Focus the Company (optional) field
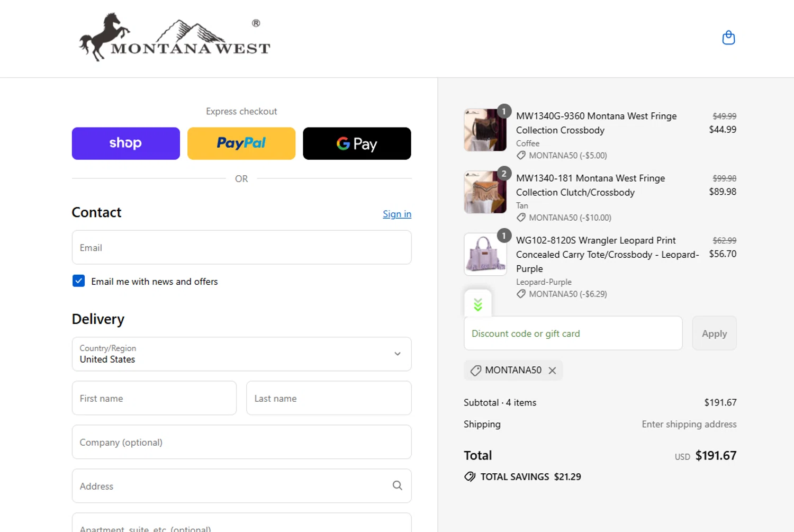This screenshot has height=532, width=794. point(241,442)
